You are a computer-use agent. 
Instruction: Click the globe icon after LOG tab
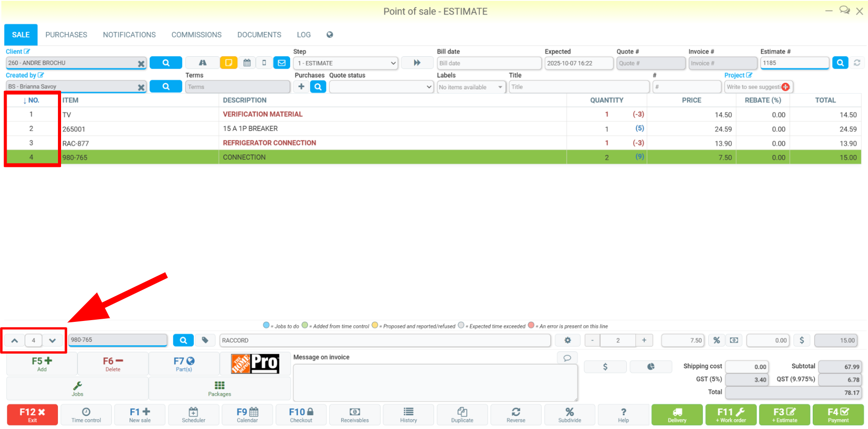[x=330, y=35]
